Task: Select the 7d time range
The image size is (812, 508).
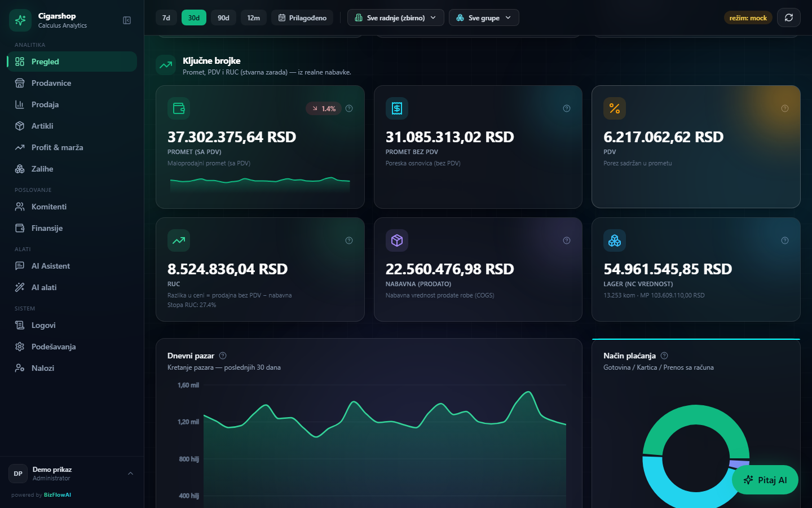Action: (x=166, y=17)
